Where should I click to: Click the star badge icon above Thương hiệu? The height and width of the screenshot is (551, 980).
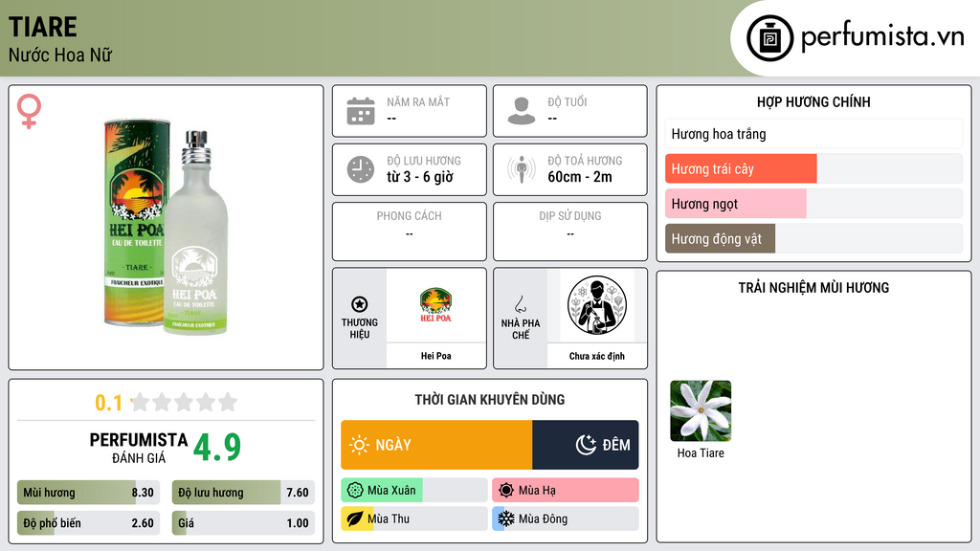(x=360, y=304)
